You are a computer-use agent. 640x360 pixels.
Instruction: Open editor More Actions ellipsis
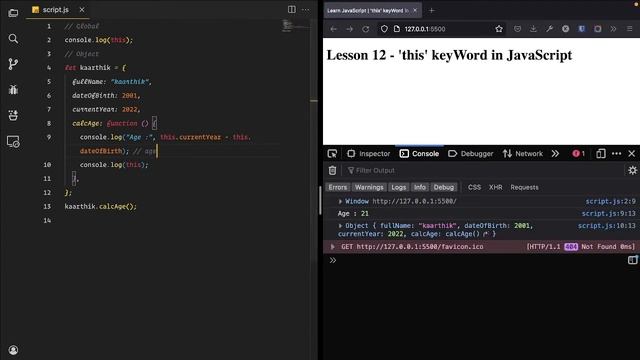tap(305, 9)
